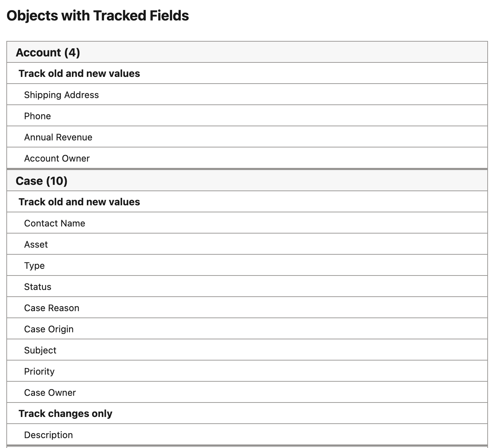
Task: Choose the Case Origin field row
Action: click(49, 329)
